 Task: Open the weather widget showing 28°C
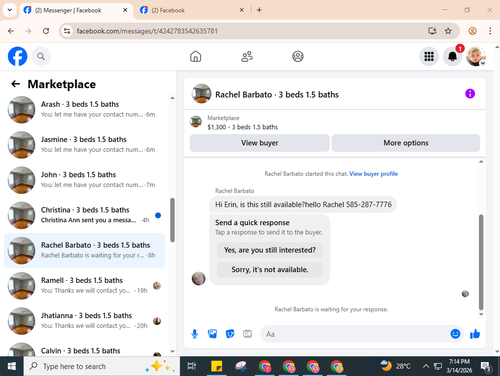coord(396,366)
